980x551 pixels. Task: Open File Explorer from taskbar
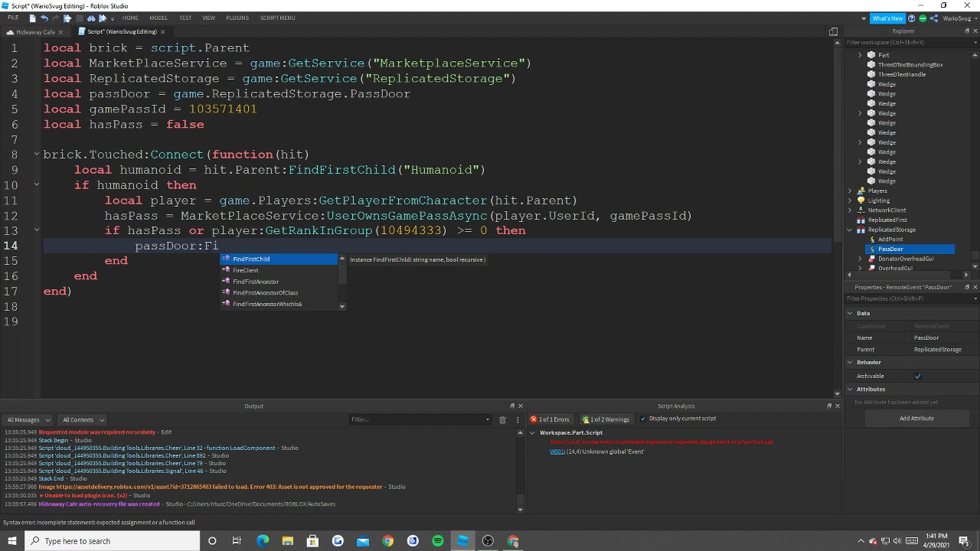tap(287, 541)
